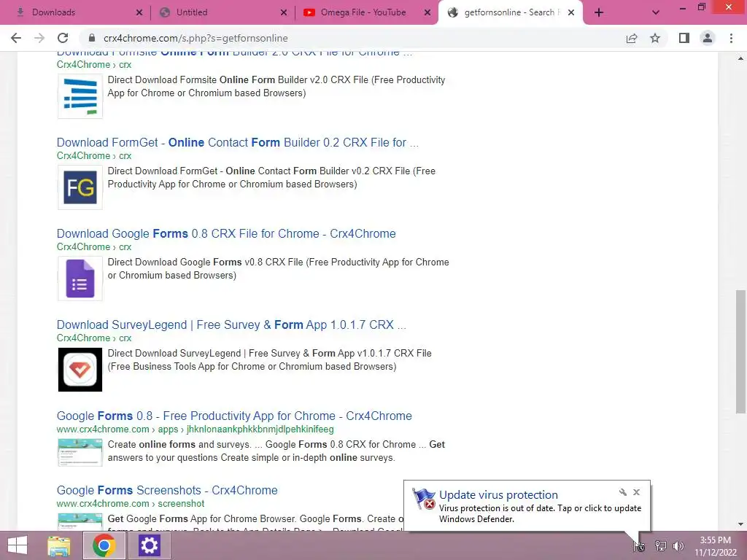Screen dimensions: 747x560
Task: Open the Windows Start menu
Action: (x=18, y=545)
